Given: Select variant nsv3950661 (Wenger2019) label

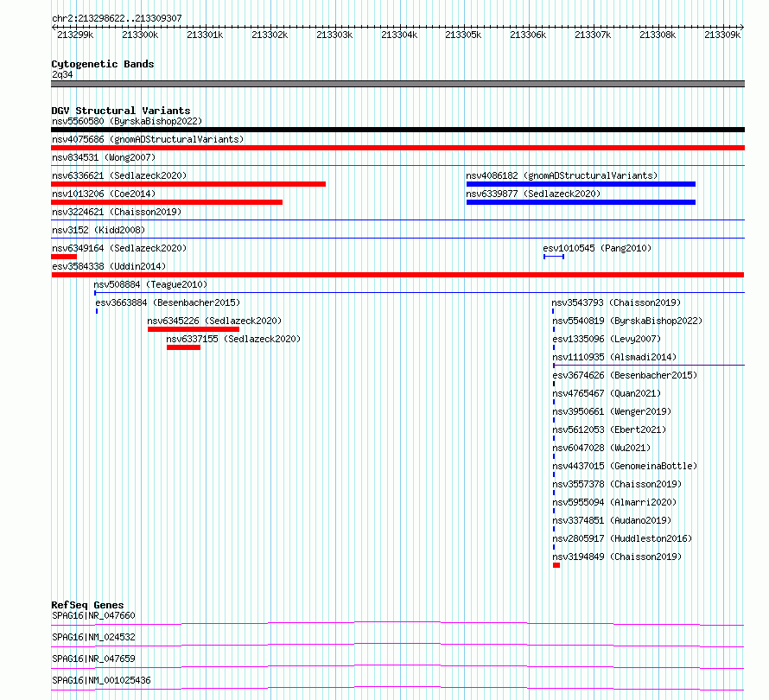Looking at the screenshot, I should click(x=612, y=411).
